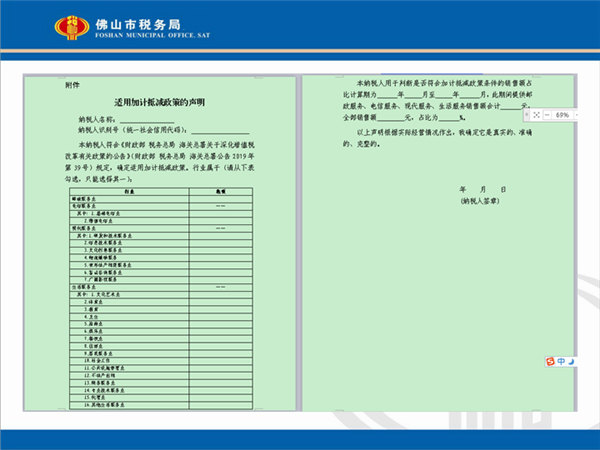
Task: Click the heading 适用加计抵减政策的声明
Action: coord(160,102)
